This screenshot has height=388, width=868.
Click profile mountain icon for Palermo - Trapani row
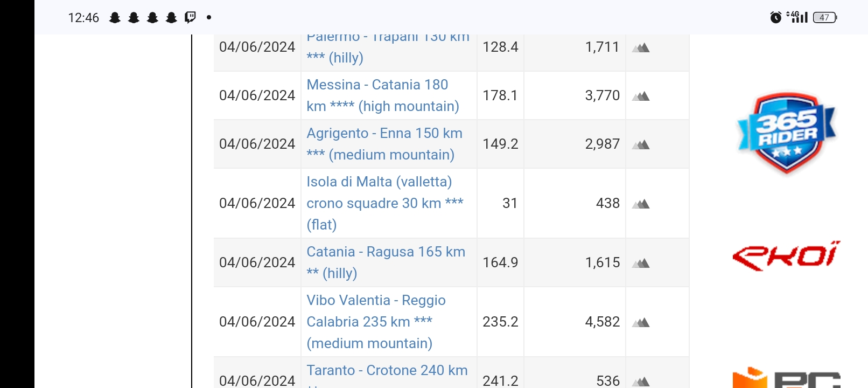[x=641, y=47]
